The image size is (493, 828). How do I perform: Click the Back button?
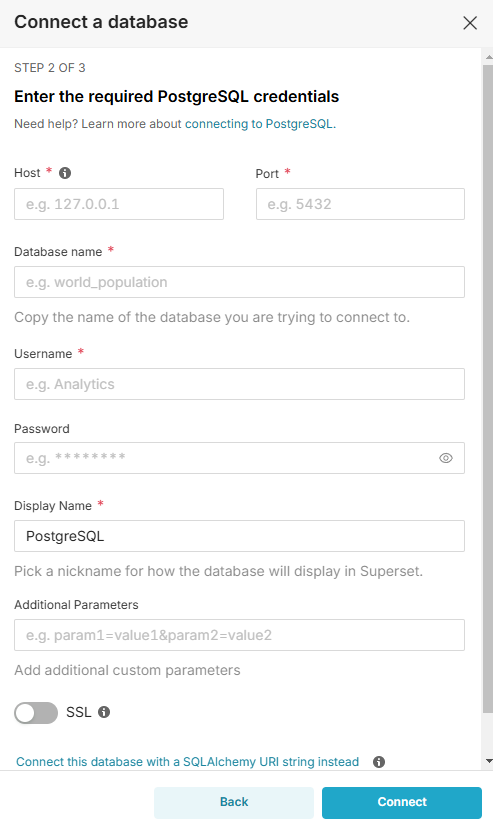coord(234,803)
